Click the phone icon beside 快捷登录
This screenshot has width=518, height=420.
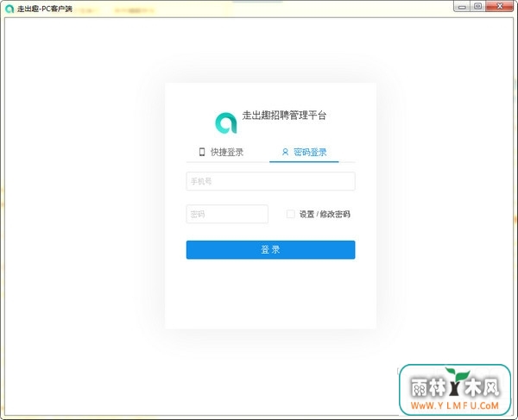(202, 152)
